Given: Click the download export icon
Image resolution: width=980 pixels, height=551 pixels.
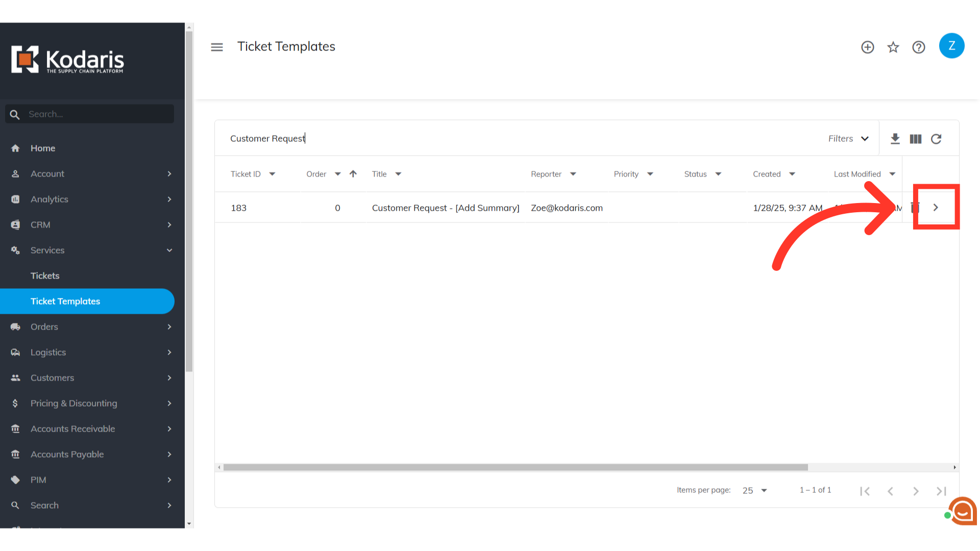Looking at the screenshot, I should click(x=895, y=139).
